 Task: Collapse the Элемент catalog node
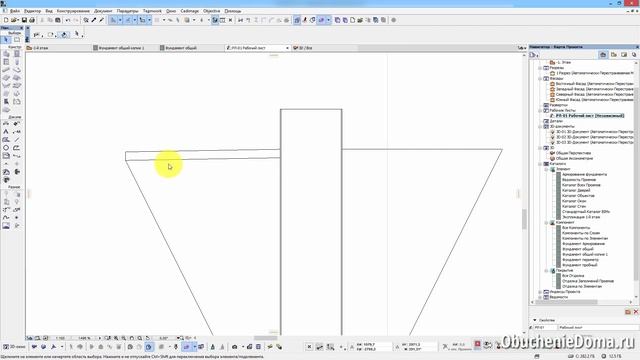[547, 169]
